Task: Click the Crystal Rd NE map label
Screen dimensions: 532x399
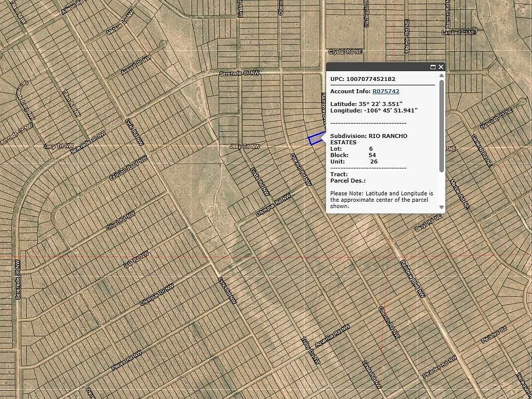Action: pyautogui.click(x=345, y=51)
